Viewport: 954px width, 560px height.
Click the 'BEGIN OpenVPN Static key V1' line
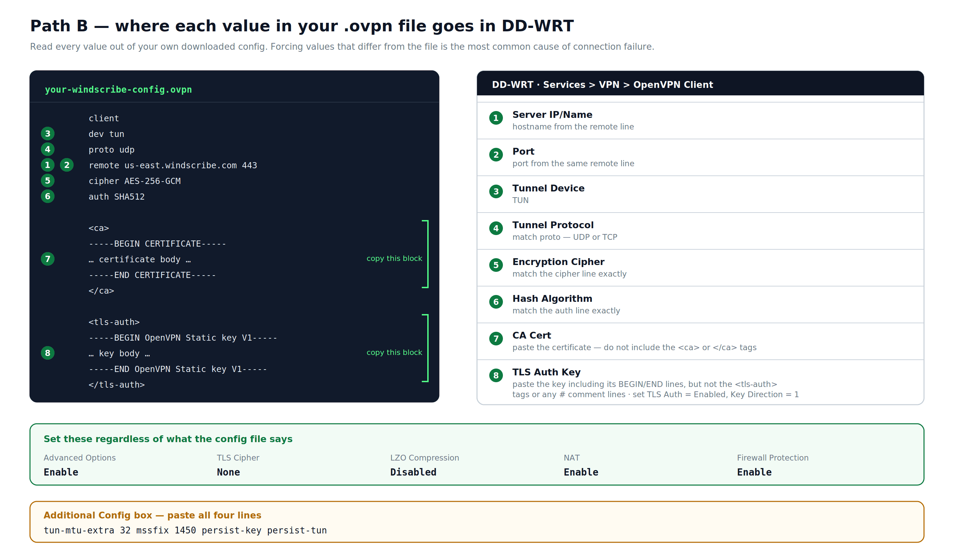click(x=183, y=338)
